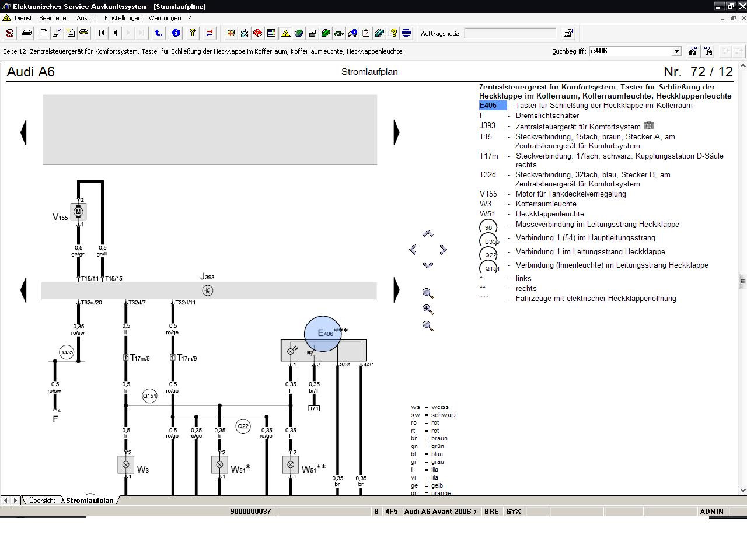Click the highlighted E406 entry in the legend
The width and height of the screenshot is (747, 560).
coord(493,106)
